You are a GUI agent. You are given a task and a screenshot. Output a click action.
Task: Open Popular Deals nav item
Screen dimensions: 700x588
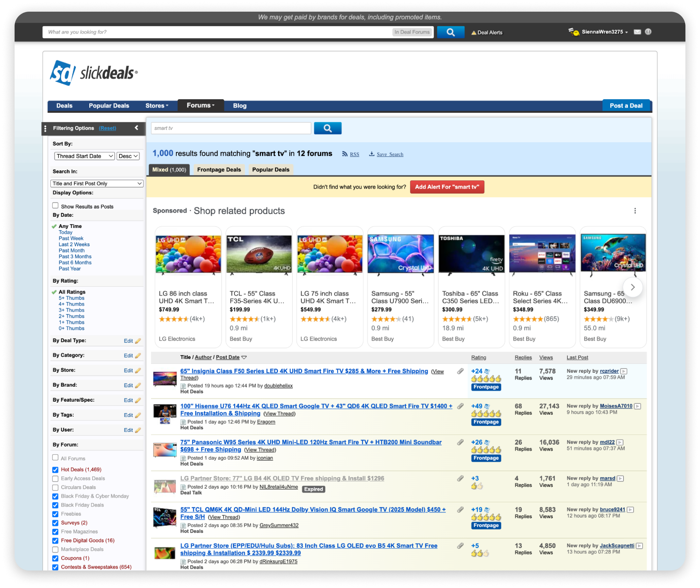pyautogui.click(x=109, y=106)
